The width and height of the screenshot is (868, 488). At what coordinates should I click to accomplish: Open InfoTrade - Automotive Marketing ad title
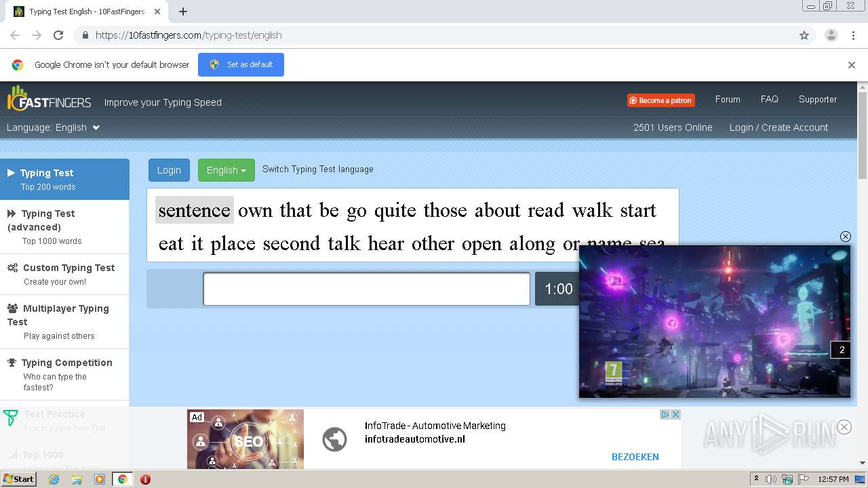[x=435, y=426]
